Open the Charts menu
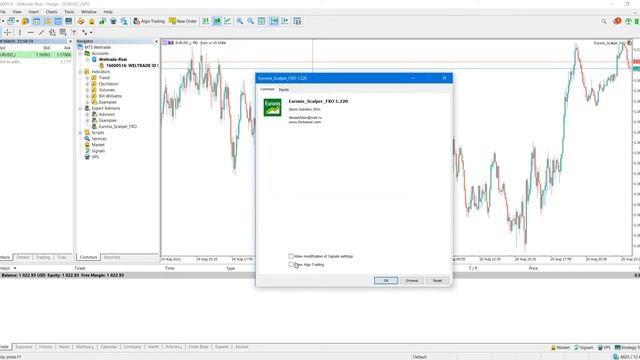This screenshot has height=360, width=640. pyautogui.click(x=51, y=12)
